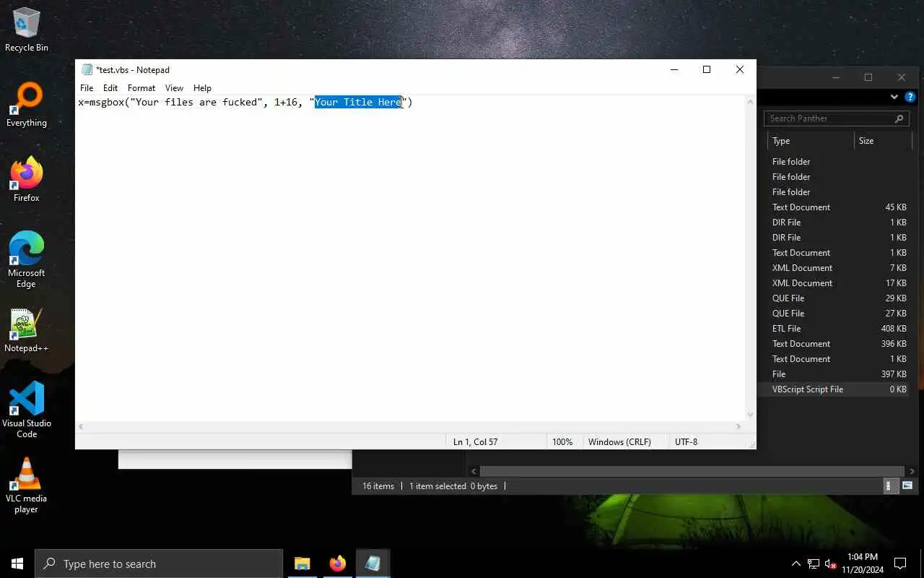Click the "UTF-8" encoding status entry
924x578 pixels.
[x=686, y=442]
